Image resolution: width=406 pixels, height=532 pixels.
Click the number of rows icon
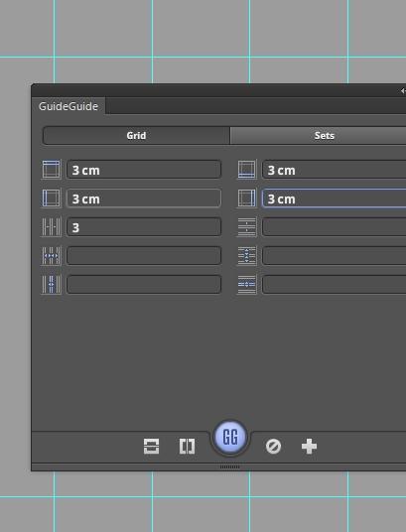pyautogui.click(x=247, y=226)
